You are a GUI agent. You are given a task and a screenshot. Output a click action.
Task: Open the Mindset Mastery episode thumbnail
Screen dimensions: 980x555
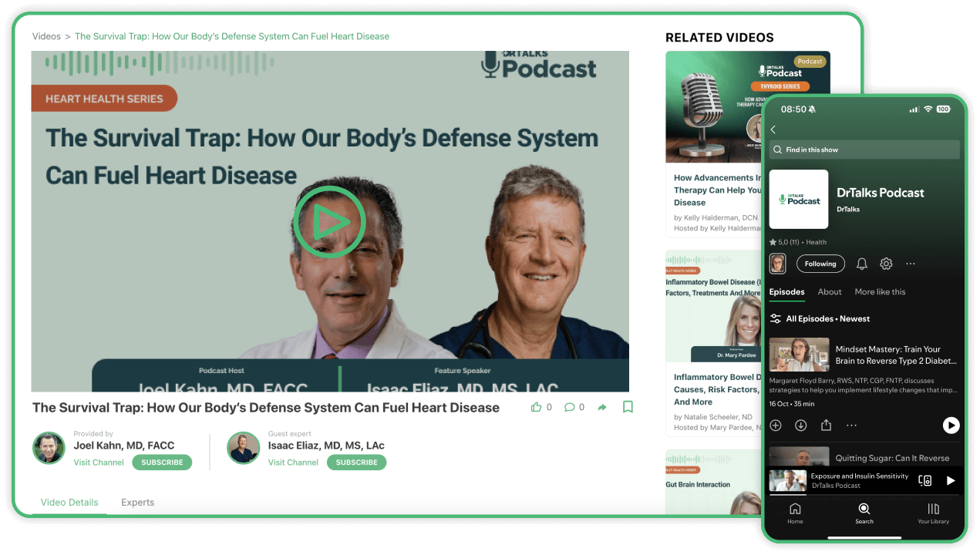(x=800, y=355)
